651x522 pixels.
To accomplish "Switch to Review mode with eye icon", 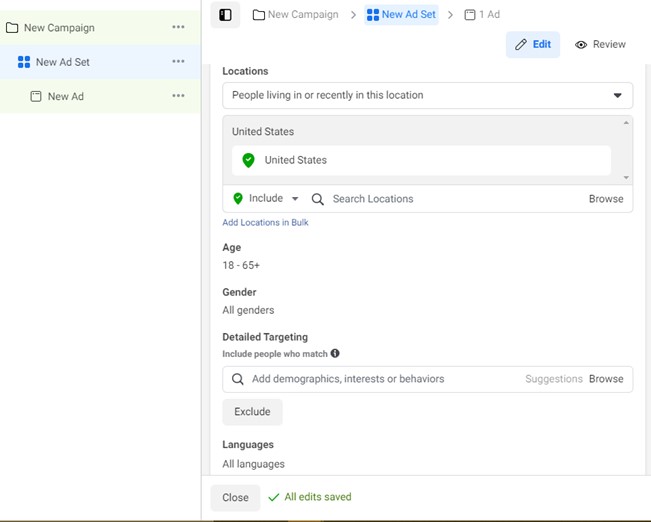I will (x=600, y=44).
